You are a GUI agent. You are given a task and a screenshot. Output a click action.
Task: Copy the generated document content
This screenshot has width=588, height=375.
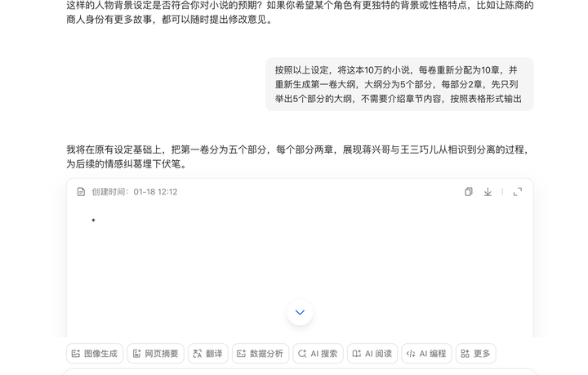click(x=469, y=192)
